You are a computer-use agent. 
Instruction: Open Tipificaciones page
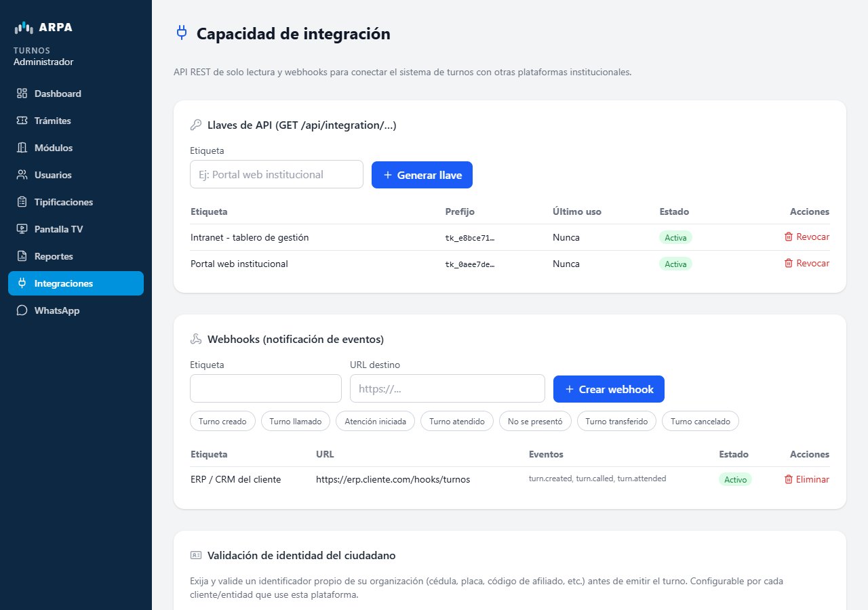tap(76, 202)
